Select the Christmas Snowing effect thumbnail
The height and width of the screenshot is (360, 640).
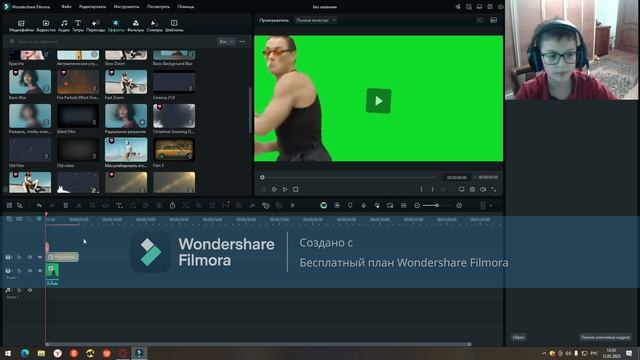[174, 116]
